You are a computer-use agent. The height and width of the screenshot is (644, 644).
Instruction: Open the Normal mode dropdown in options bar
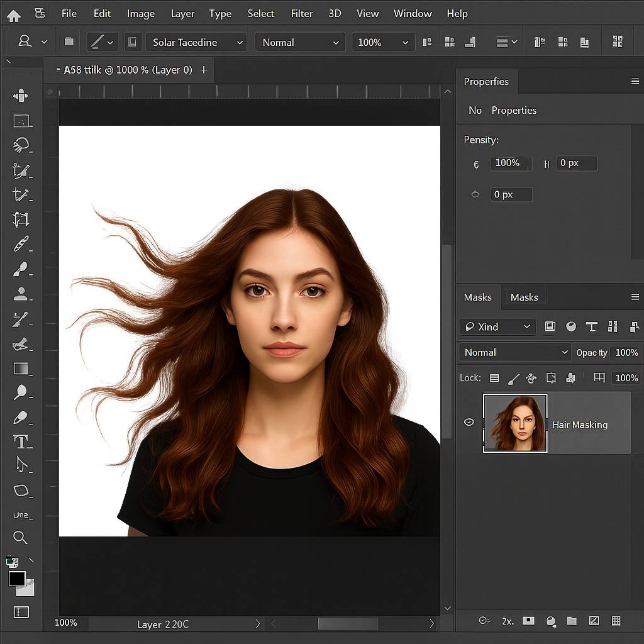(x=301, y=42)
